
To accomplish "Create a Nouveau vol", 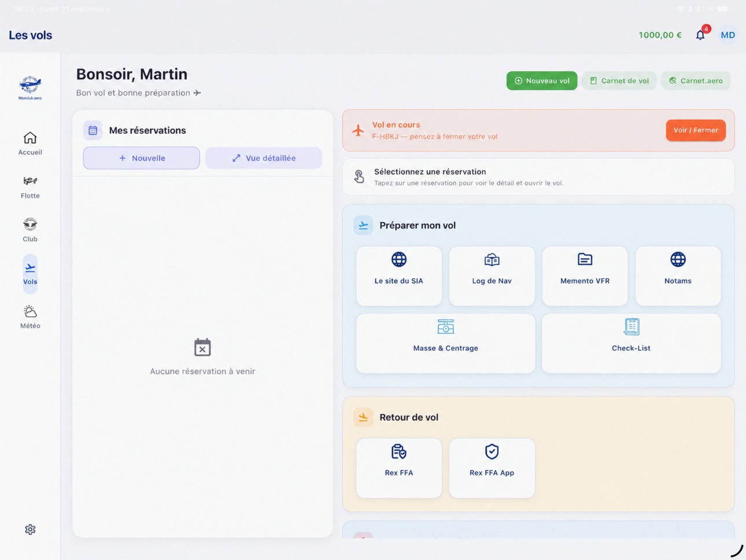I will tap(541, 80).
